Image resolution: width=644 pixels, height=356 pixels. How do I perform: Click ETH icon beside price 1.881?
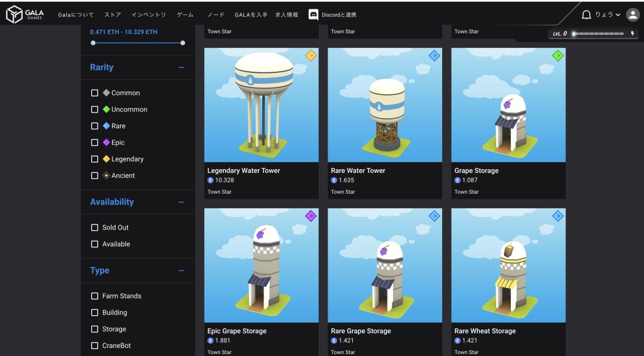click(210, 340)
